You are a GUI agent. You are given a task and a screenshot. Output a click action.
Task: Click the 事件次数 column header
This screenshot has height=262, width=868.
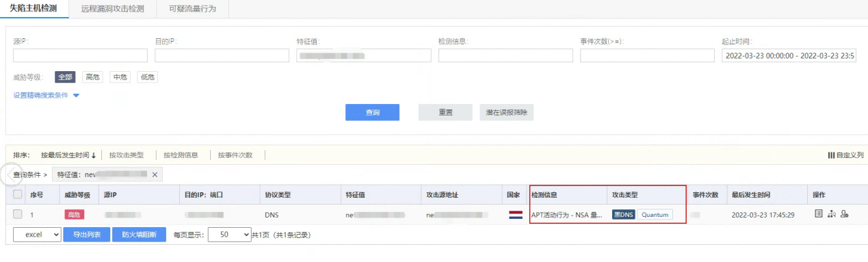705,195
